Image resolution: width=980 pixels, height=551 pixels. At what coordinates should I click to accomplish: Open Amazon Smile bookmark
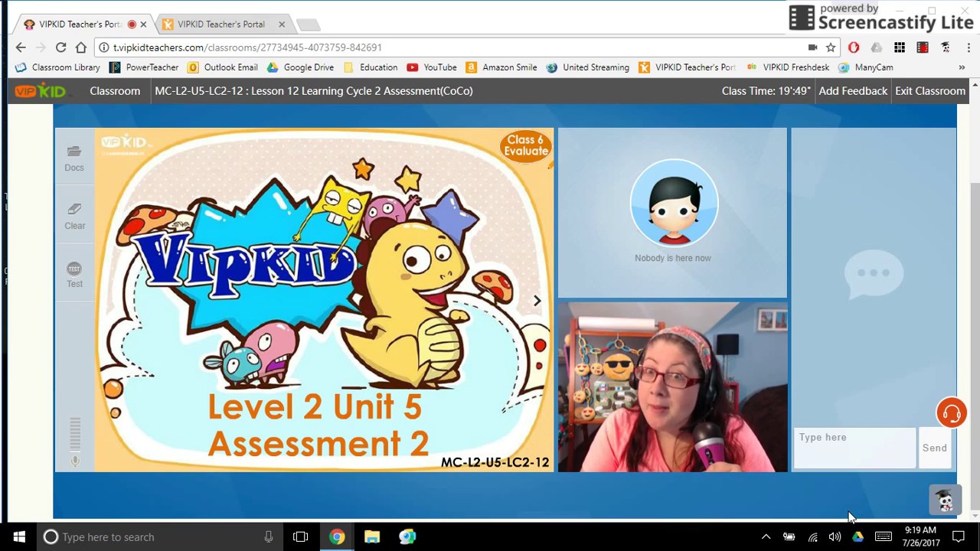pyautogui.click(x=501, y=67)
